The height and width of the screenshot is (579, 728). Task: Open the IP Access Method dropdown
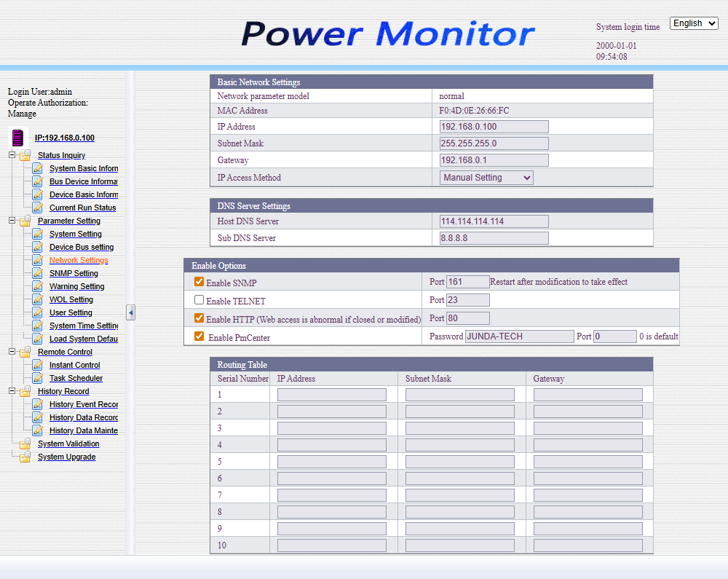point(486,178)
